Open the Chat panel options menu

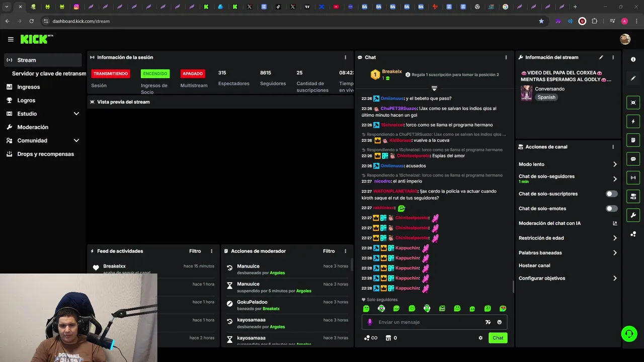coord(506,57)
